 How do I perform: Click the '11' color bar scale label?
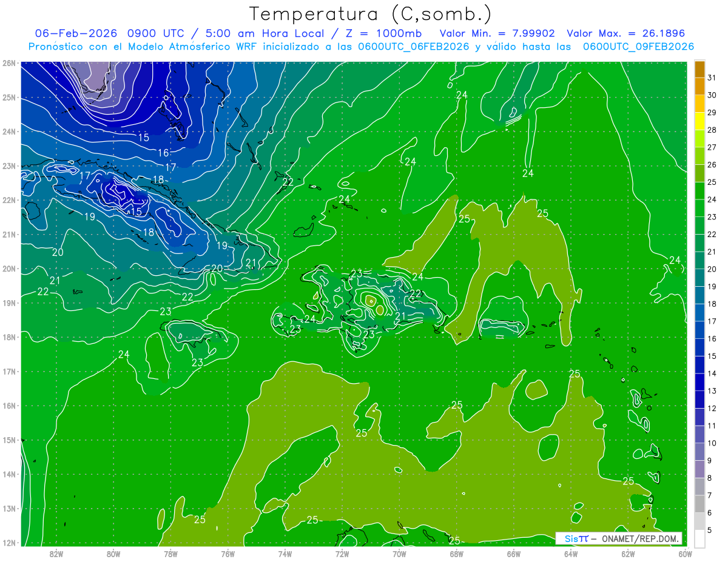(x=712, y=426)
